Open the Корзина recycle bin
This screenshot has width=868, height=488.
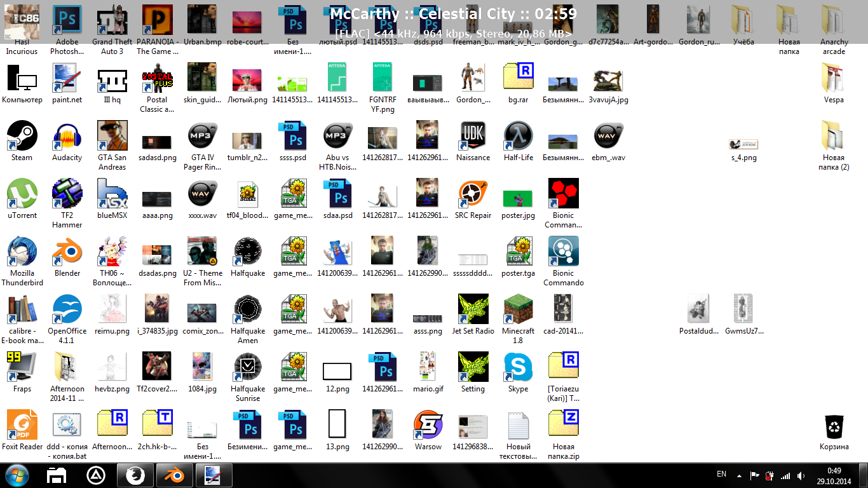pyautogui.click(x=834, y=426)
